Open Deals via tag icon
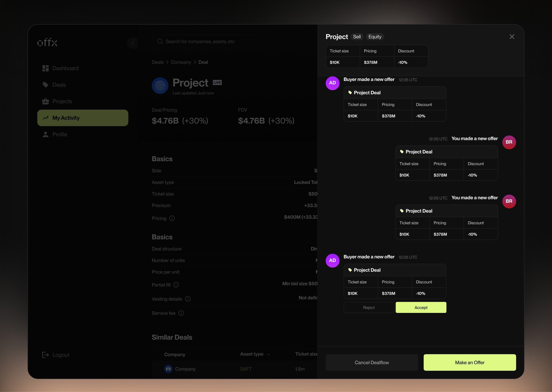The image size is (552, 392). (x=45, y=85)
